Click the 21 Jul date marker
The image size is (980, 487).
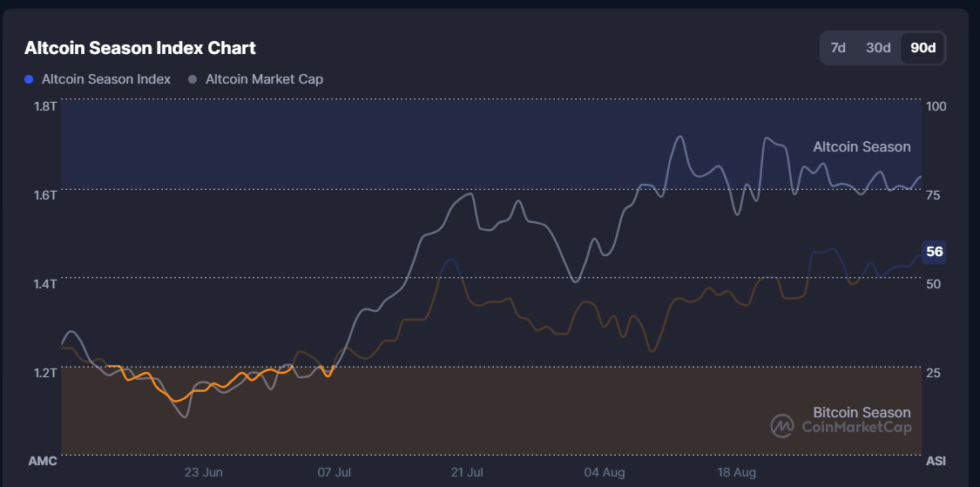coord(468,472)
